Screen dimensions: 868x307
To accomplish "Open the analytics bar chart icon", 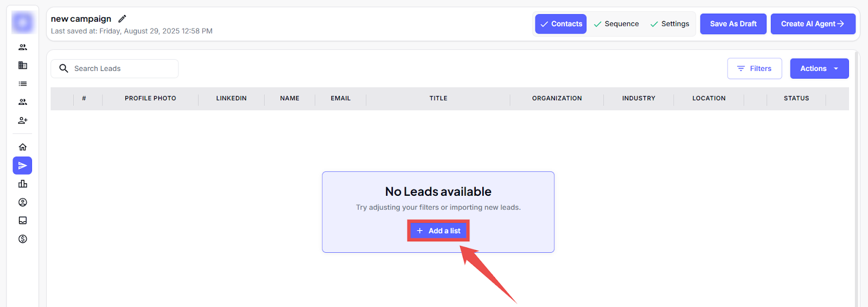I will [x=23, y=184].
